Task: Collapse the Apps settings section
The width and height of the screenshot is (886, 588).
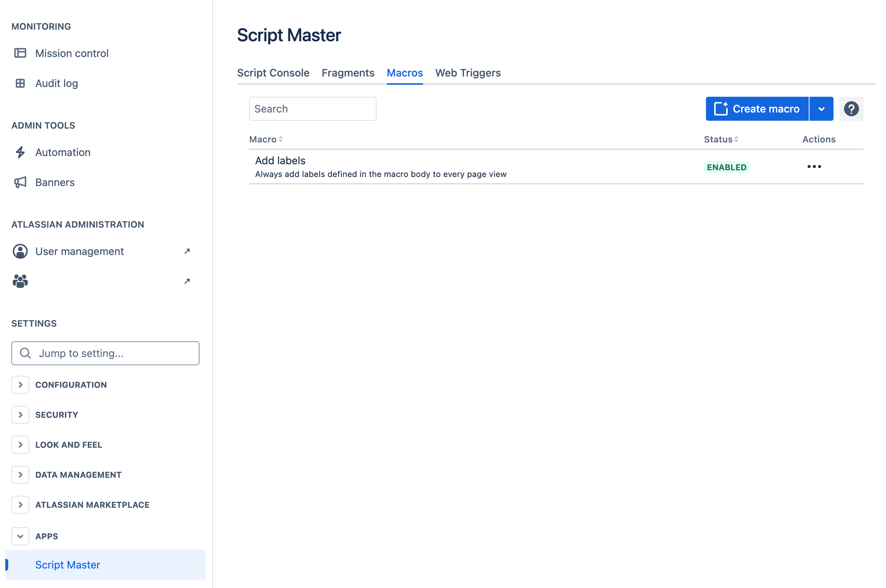Action: click(x=20, y=536)
